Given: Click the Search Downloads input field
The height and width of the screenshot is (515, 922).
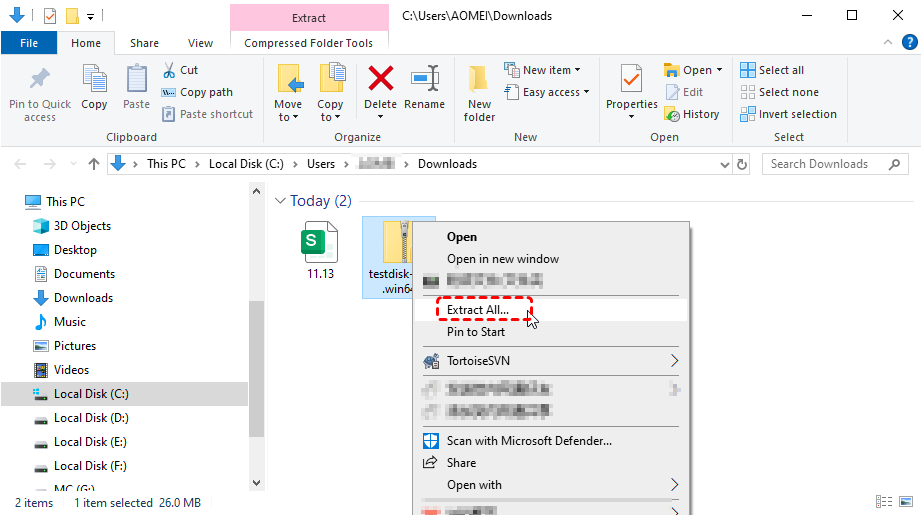Looking at the screenshot, I should (830, 164).
